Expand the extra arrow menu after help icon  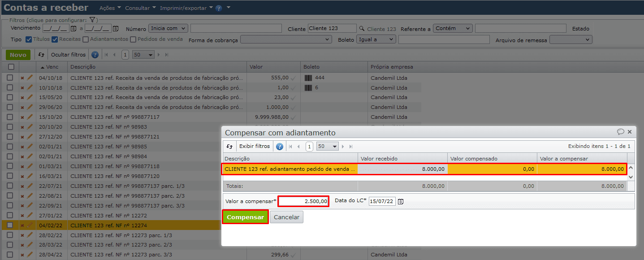(229, 8)
